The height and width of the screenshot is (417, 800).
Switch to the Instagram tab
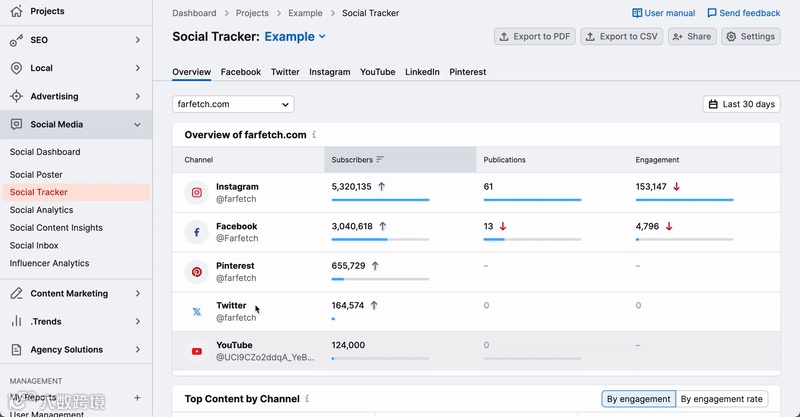pos(329,72)
